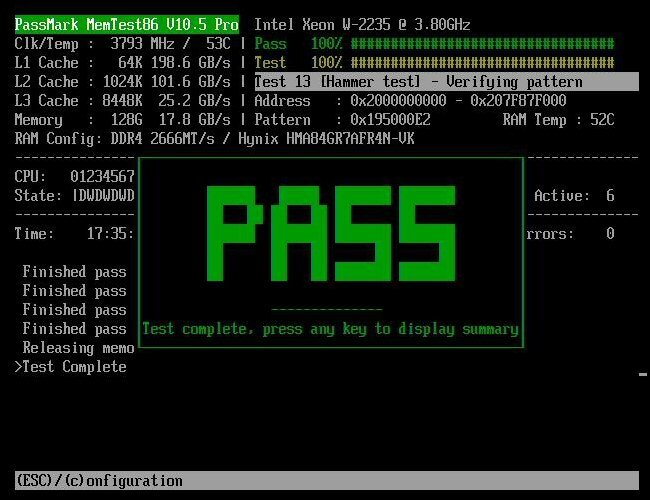Click the Pattern 0x195000E2 value
Viewport: 650px width, 500px height.
click(x=390, y=120)
